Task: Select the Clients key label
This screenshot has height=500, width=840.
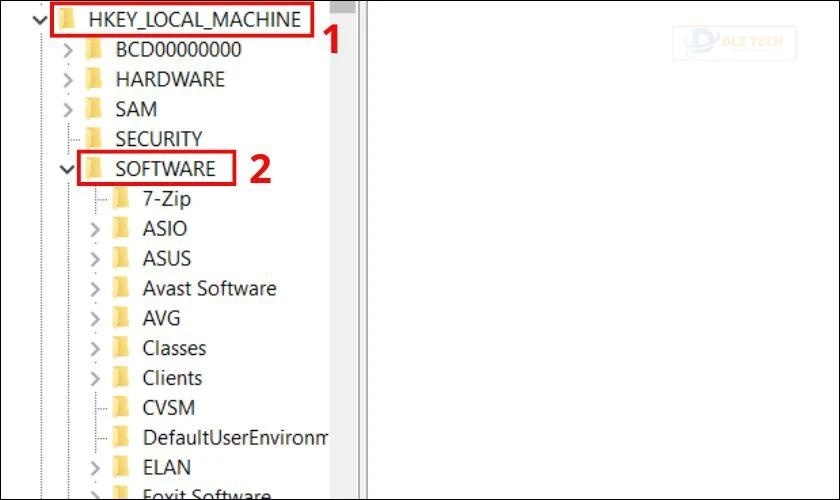Action: pos(172,378)
